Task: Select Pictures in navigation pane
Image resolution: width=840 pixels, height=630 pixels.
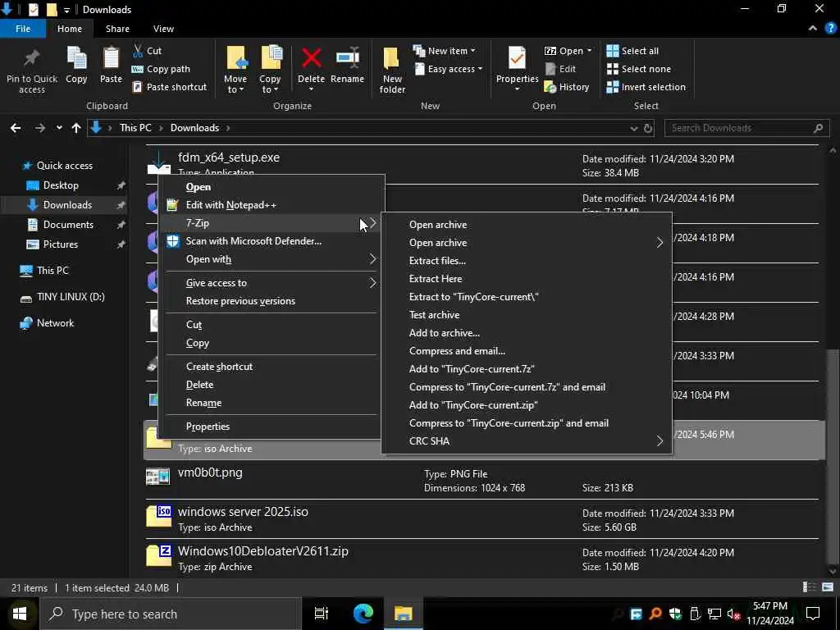Action: pyautogui.click(x=60, y=244)
